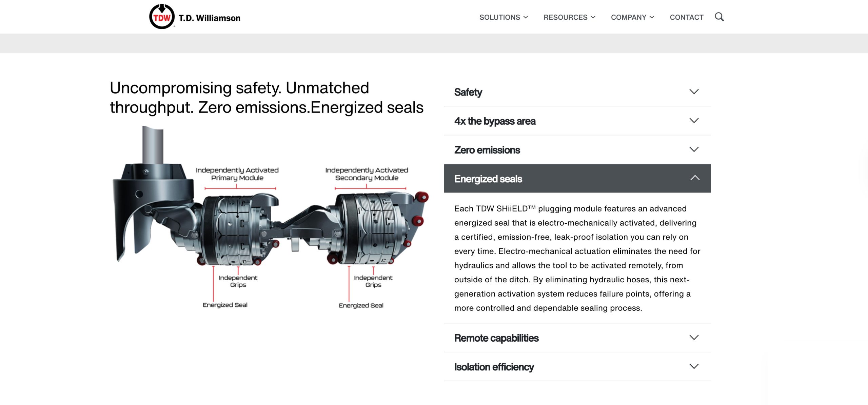The height and width of the screenshot is (405, 868).
Task: Click the chevron next to 4x the bypass area
Action: tap(694, 121)
